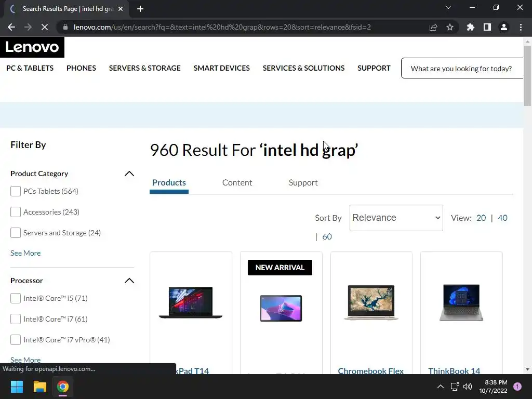This screenshot has height=399, width=532.
Task: Click the site lock icon
Action: point(65,27)
